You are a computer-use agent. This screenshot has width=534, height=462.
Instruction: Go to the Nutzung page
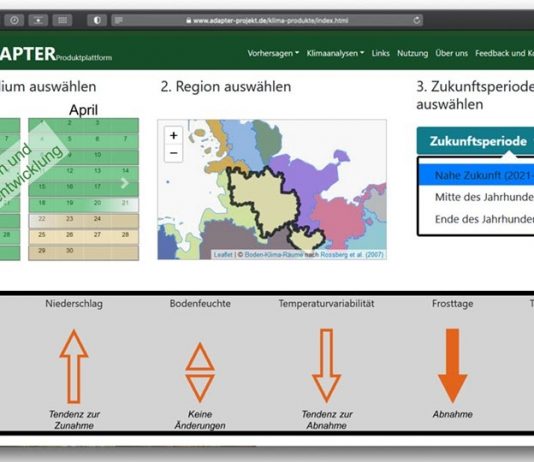[x=412, y=53]
